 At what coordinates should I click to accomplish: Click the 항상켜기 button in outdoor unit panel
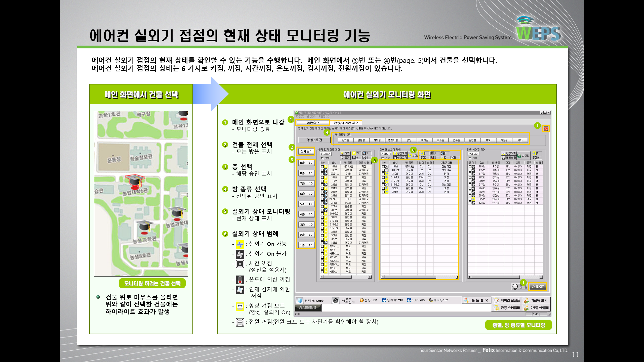pos(400,153)
